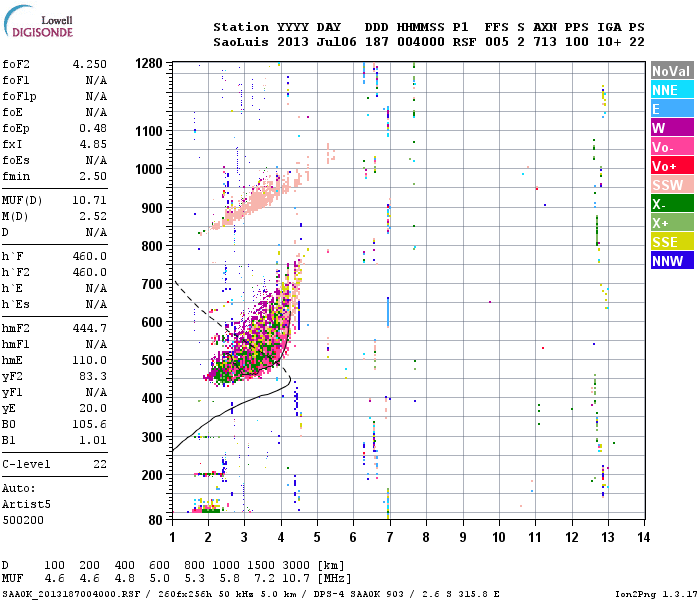700x600 pixels.
Task: Click the fmin value 2.50
Action: (93, 176)
